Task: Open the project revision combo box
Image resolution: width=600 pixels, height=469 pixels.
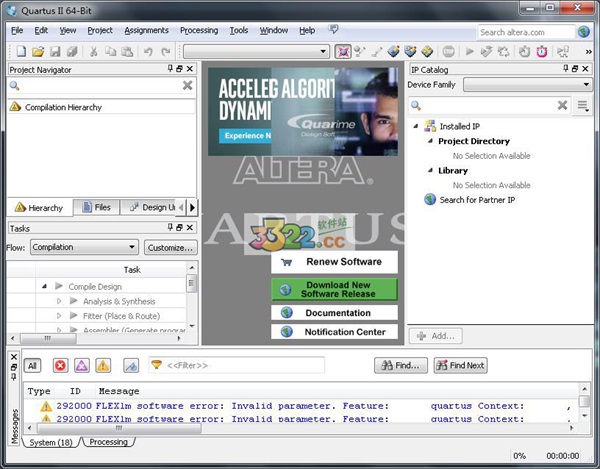Action: click(256, 51)
